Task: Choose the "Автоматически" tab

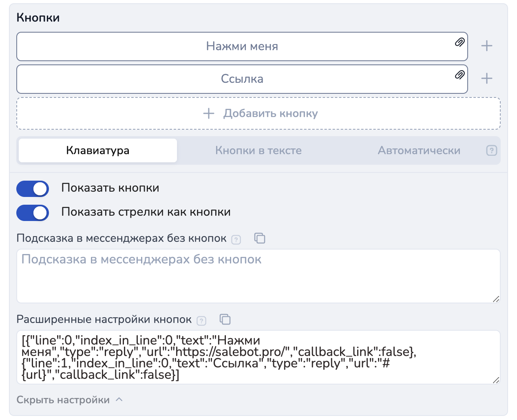Action: pos(419,150)
